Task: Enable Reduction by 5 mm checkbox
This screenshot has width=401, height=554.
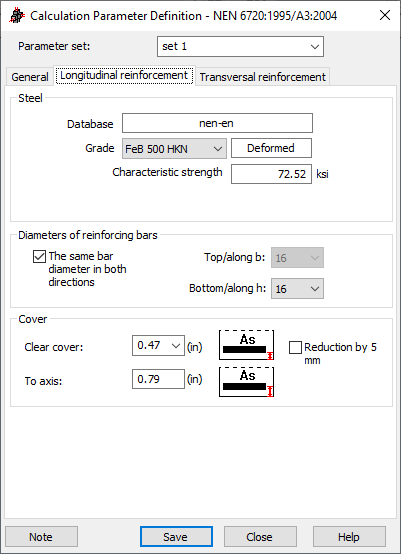Action: (295, 347)
